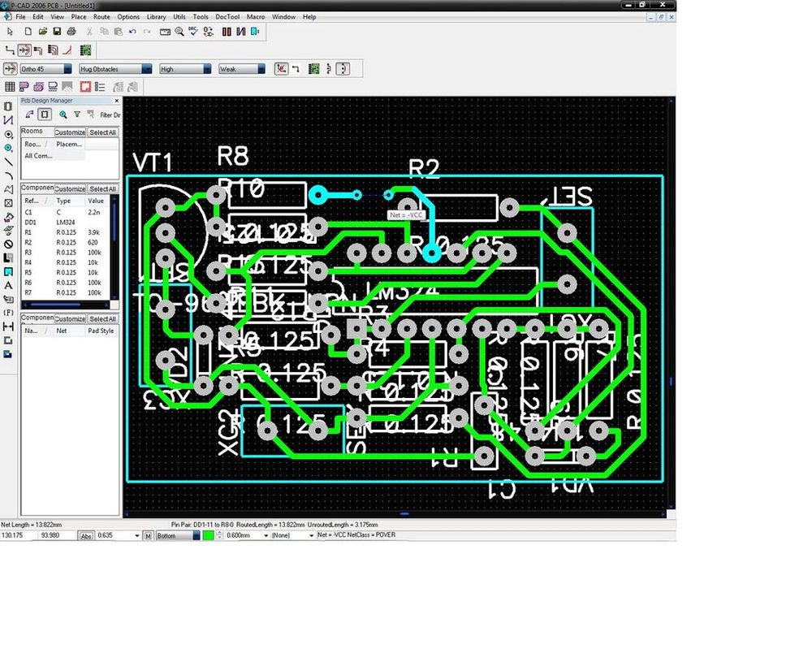Open the Route menu
This screenshot has width=812, height=649.
[101, 16]
